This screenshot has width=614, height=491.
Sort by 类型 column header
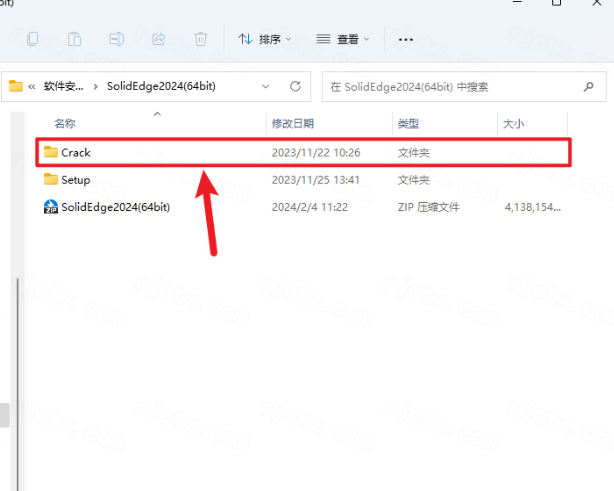click(x=408, y=124)
